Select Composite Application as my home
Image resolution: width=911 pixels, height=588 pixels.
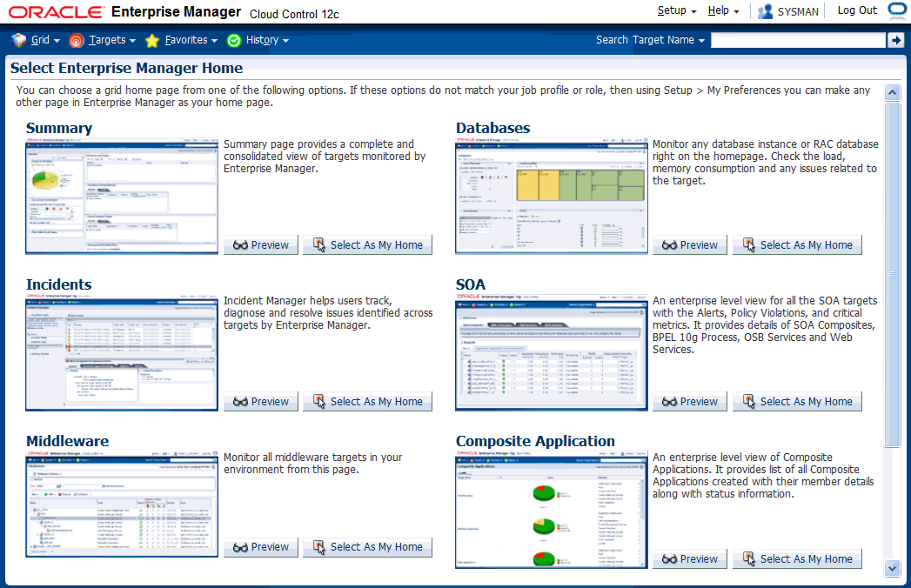click(x=797, y=559)
